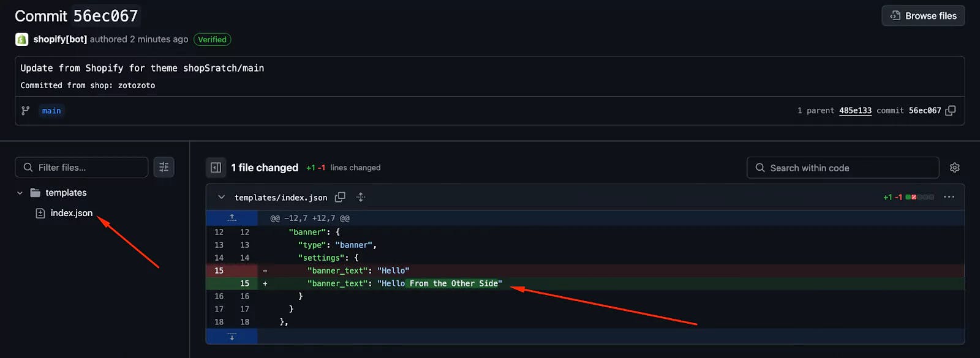Screen dimensions: 980x358
Task: Click the templates/index.json file path
Action: point(281,198)
